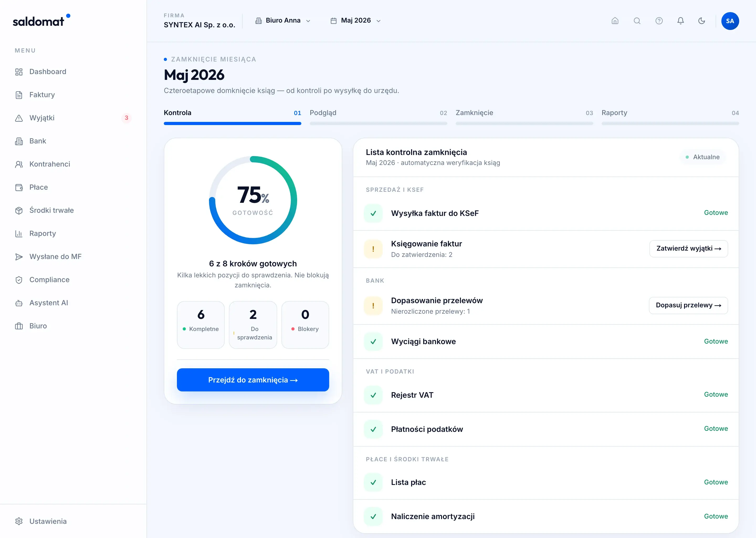Viewport: 756px width, 538px height.
Task: Click the Naliczenie amortyzacji checkmark icon
Action: [x=373, y=516]
